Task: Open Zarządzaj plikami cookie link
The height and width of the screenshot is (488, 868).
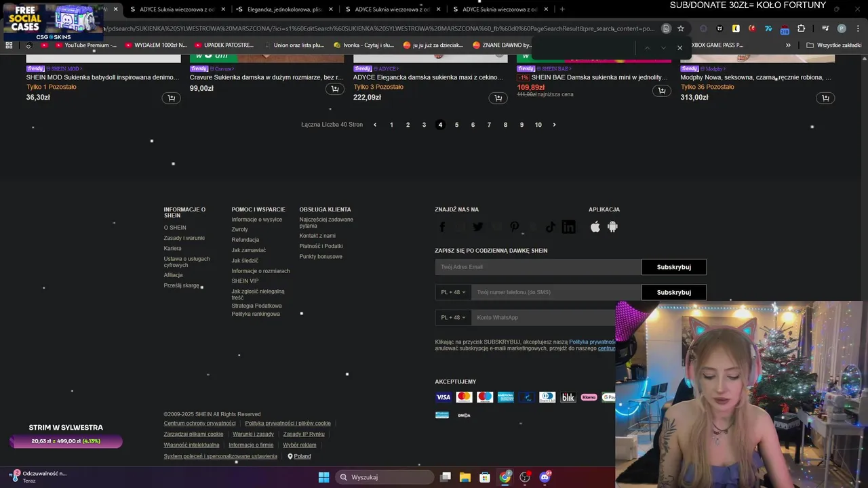Action: 193,434
